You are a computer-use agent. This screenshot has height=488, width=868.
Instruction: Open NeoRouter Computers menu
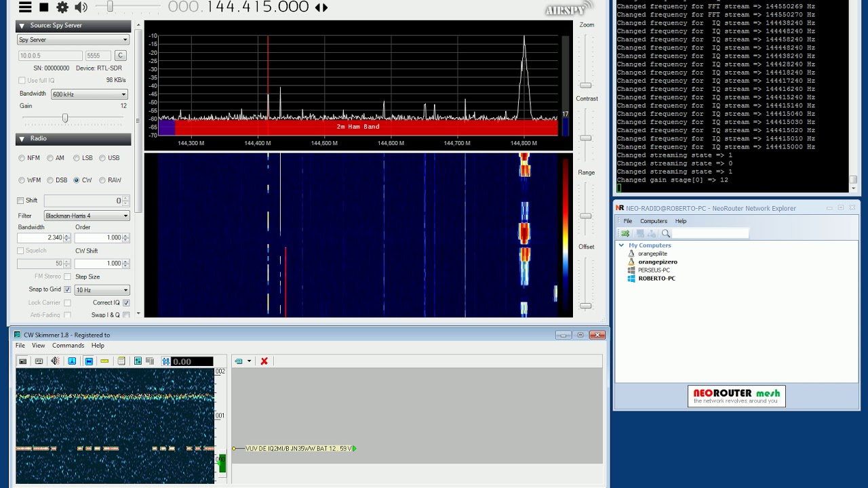[654, 221]
